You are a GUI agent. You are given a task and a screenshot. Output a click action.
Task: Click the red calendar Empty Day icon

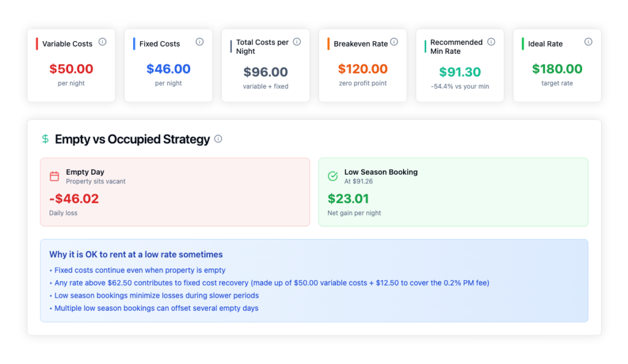pos(55,176)
